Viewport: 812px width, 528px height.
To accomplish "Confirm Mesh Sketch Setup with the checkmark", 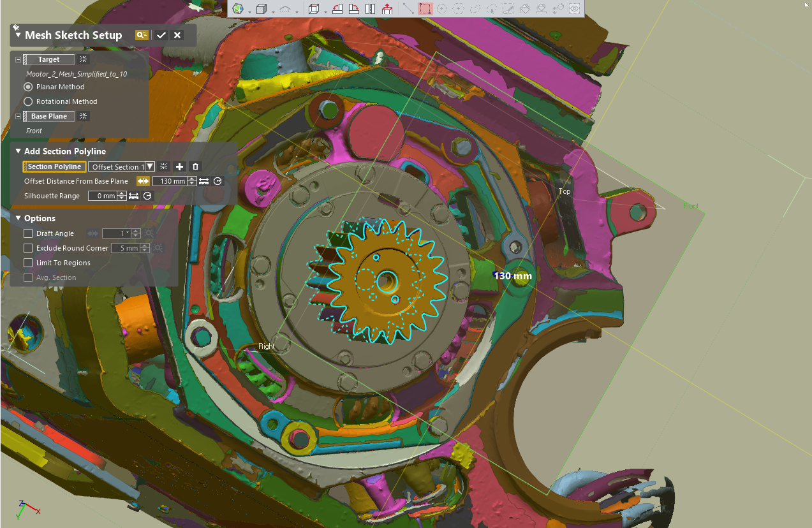I will point(161,35).
